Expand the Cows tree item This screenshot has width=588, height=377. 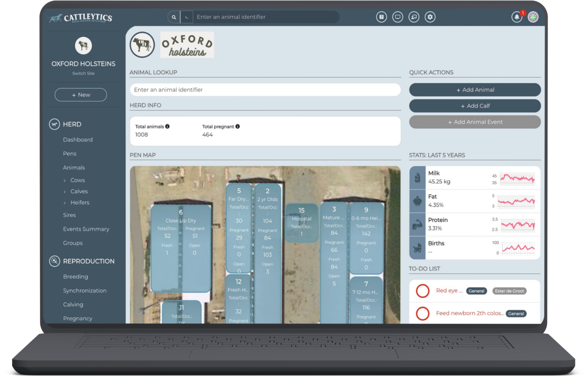(65, 181)
